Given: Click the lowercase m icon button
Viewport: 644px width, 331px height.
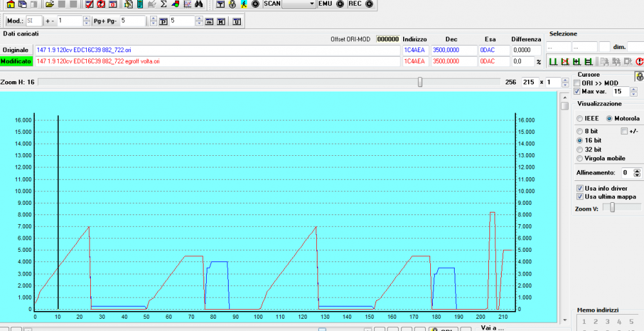Looking at the screenshot, I should (x=209, y=21).
